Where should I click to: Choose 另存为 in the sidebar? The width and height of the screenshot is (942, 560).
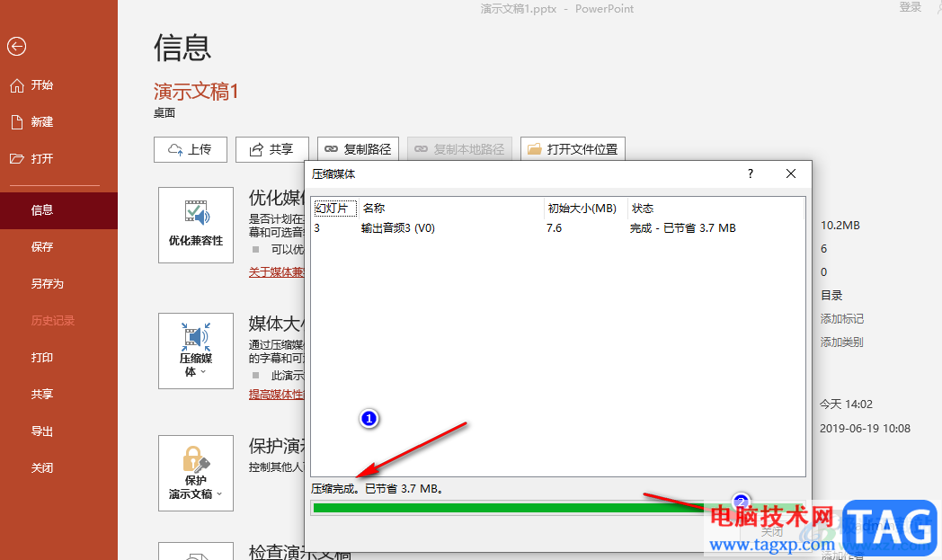click(47, 284)
